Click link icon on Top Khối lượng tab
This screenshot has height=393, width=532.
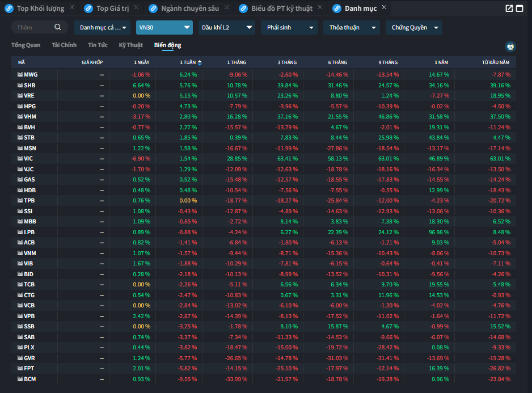point(9,9)
